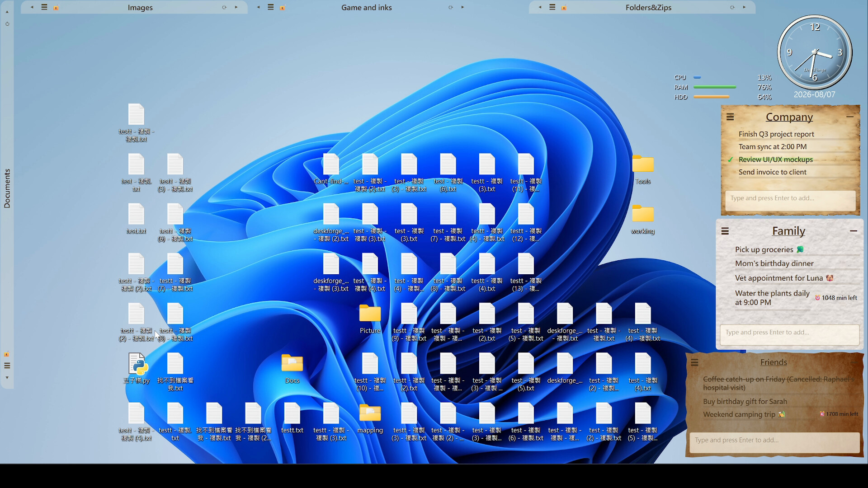Screen dimensions: 868x488
Task: Check off 'Finish Q3 project report'
Action: click(x=776, y=134)
